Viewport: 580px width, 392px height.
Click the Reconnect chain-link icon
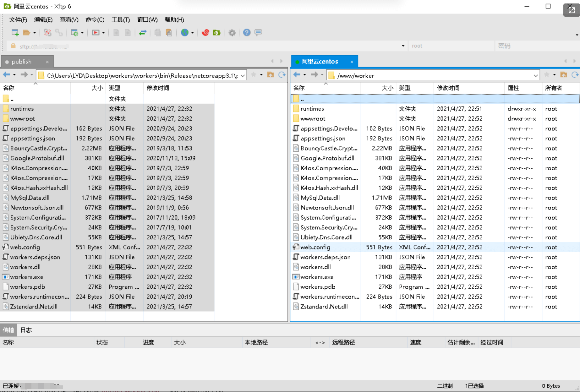59,33
